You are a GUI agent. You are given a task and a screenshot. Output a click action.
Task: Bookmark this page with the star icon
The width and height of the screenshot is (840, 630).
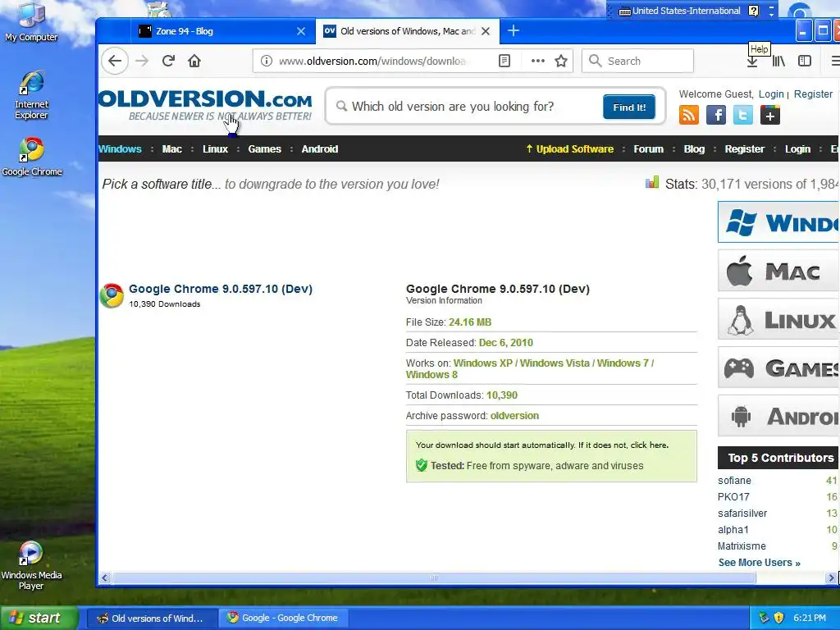[x=561, y=61]
